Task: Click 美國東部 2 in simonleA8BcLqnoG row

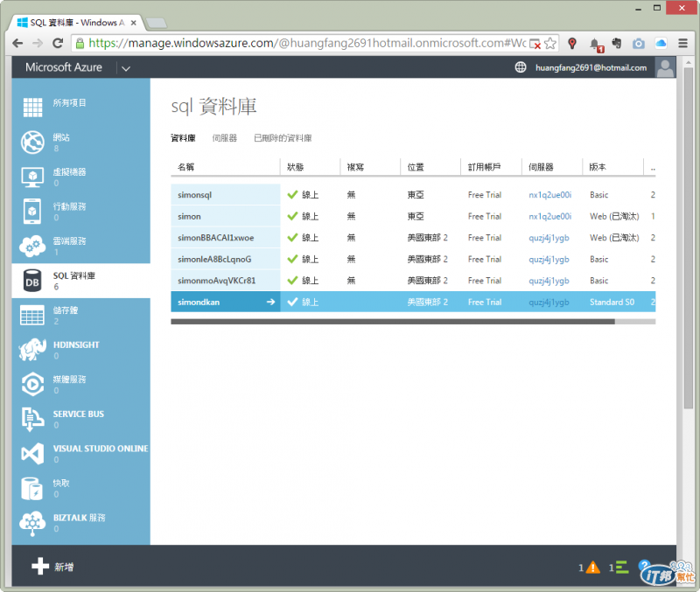Action: click(427, 259)
